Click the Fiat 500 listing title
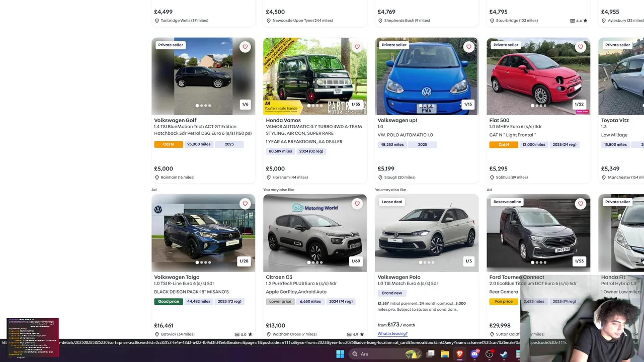The height and width of the screenshot is (362, 644). pyautogui.click(x=499, y=120)
